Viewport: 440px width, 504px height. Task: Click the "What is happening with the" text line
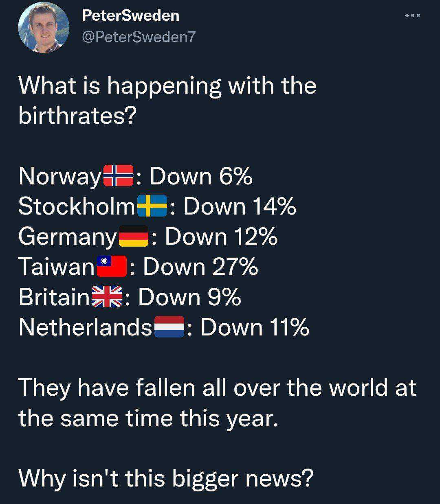pyautogui.click(x=167, y=86)
